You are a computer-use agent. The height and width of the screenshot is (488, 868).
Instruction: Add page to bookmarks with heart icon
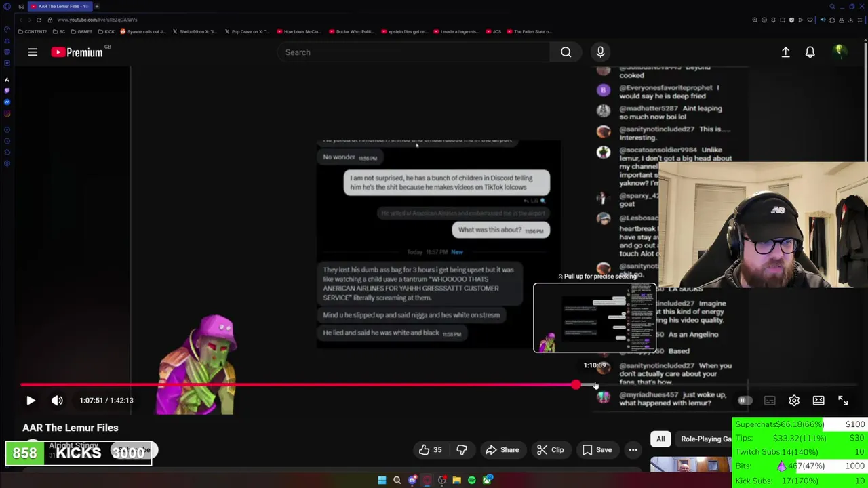(810, 20)
